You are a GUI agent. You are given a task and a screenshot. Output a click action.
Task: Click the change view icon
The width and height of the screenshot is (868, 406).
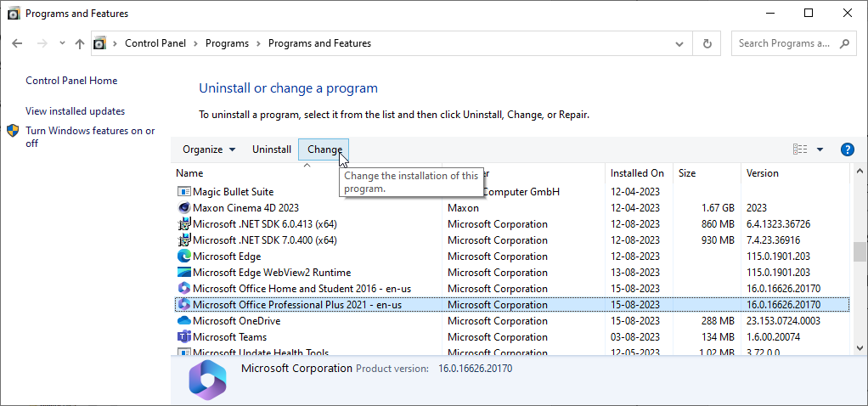pos(800,149)
